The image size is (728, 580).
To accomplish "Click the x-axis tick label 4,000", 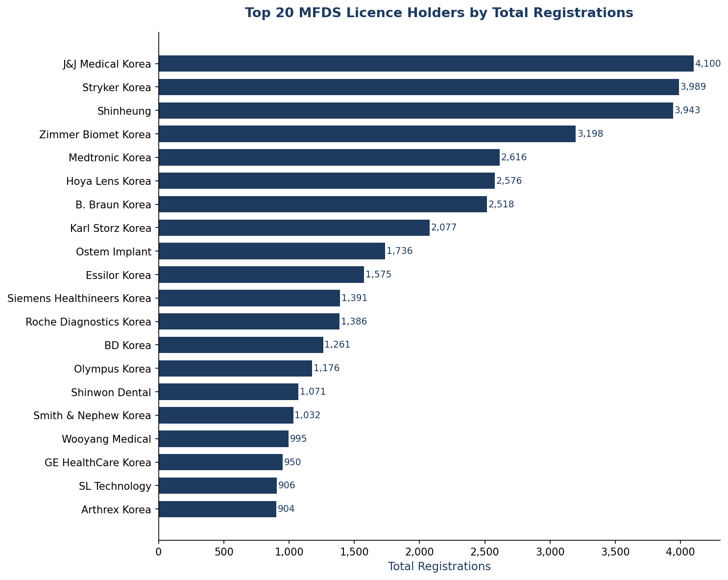I will pyautogui.click(x=680, y=552).
